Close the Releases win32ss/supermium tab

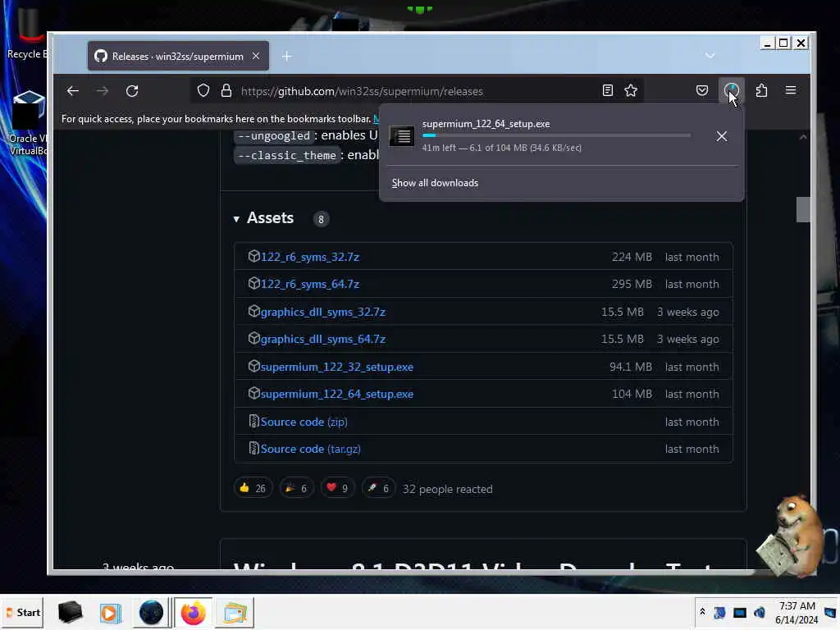256,57
